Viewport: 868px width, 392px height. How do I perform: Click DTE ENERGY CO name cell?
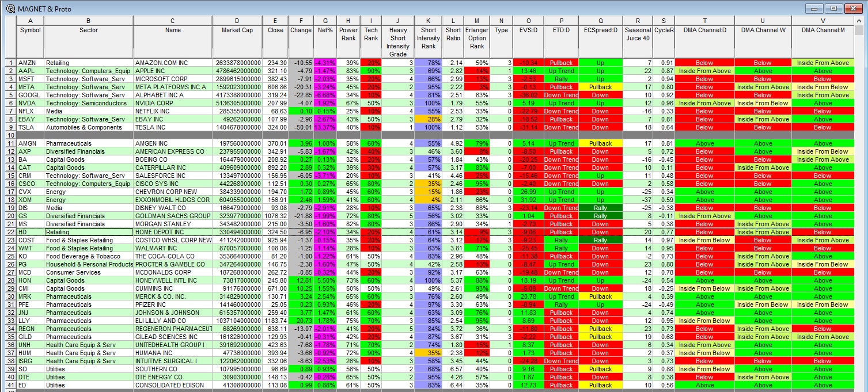[x=173, y=377]
